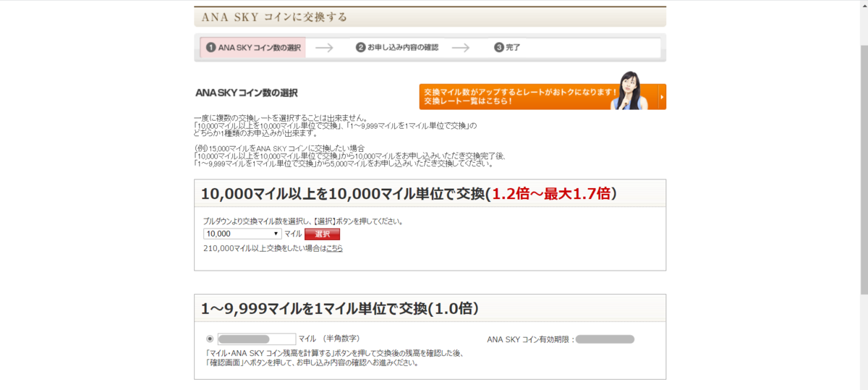
Task: Click step 1 ANA SKY コイン数の選択
Action: coord(253,48)
